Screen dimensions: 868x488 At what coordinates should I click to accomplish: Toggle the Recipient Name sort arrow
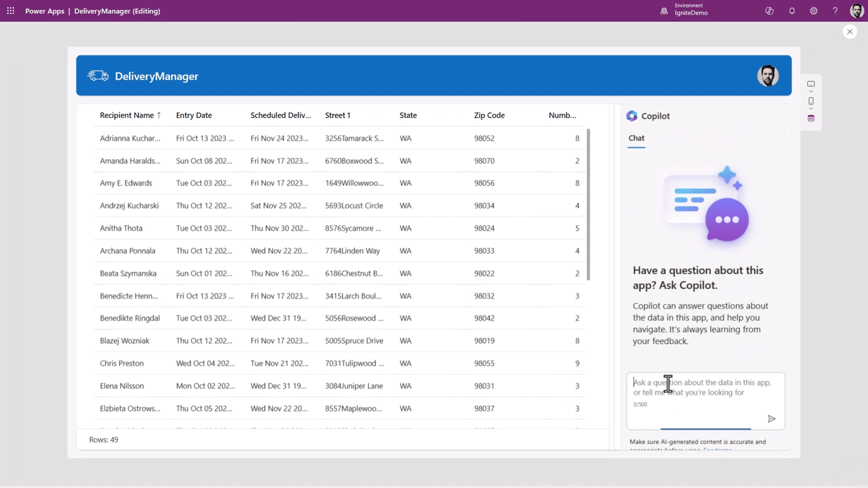tap(159, 115)
